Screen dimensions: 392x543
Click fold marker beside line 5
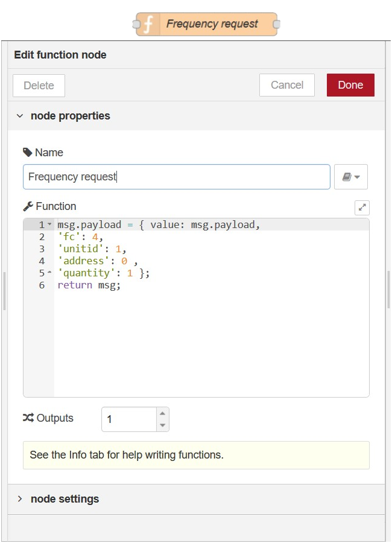(x=49, y=273)
